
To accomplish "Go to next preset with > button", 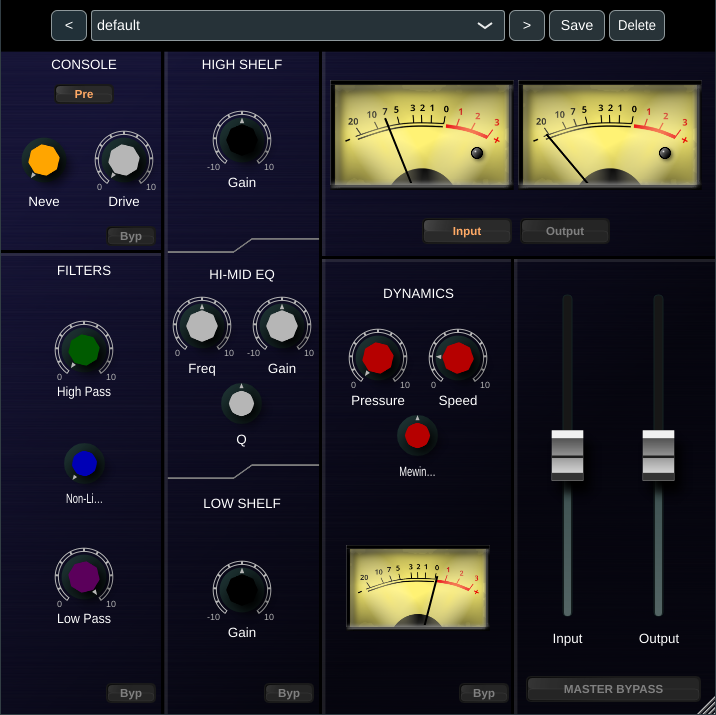I will pyautogui.click(x=527, y=26).
